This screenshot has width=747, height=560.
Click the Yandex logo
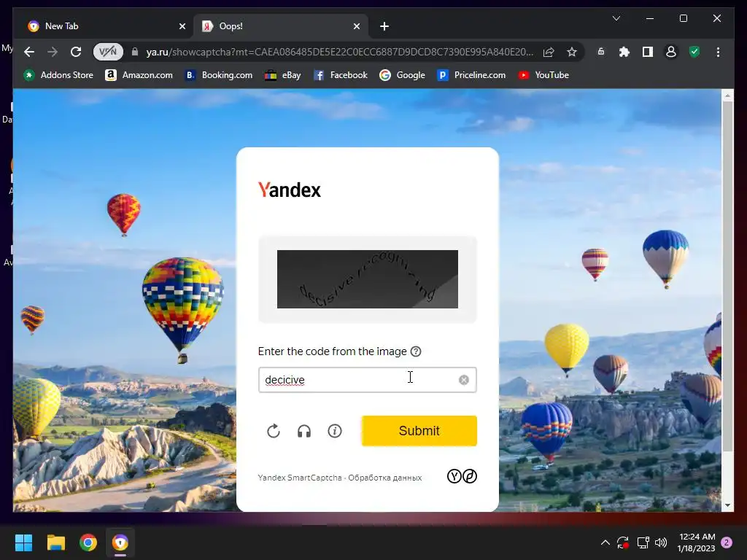(x=289, y=190)
